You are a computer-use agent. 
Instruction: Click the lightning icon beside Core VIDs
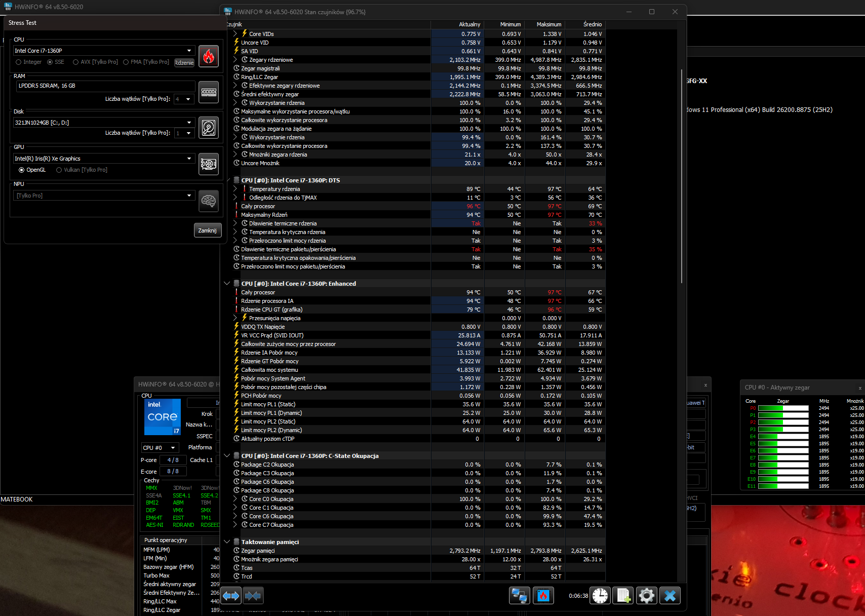[245, 33]
